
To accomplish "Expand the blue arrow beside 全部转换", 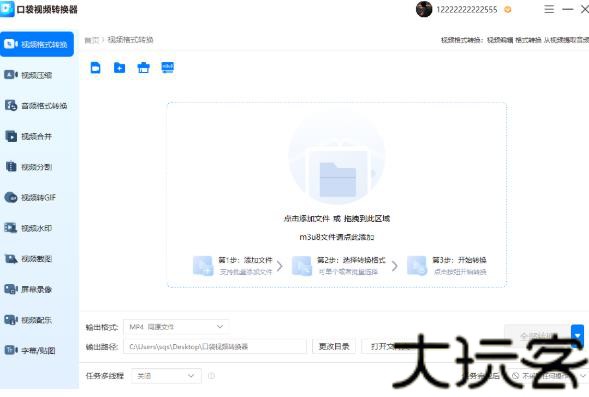I will tap(577, 335).
